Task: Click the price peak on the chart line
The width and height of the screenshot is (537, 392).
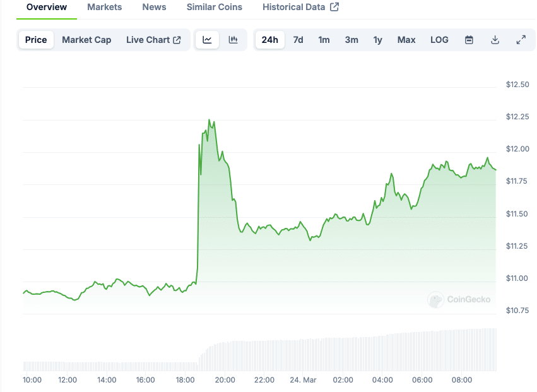Action: (x=209, y=120)
